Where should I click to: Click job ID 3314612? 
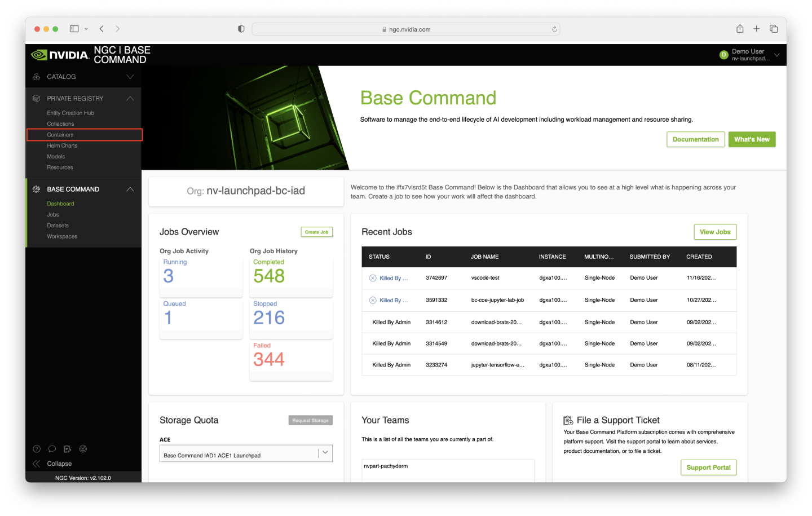pos(436,323)
